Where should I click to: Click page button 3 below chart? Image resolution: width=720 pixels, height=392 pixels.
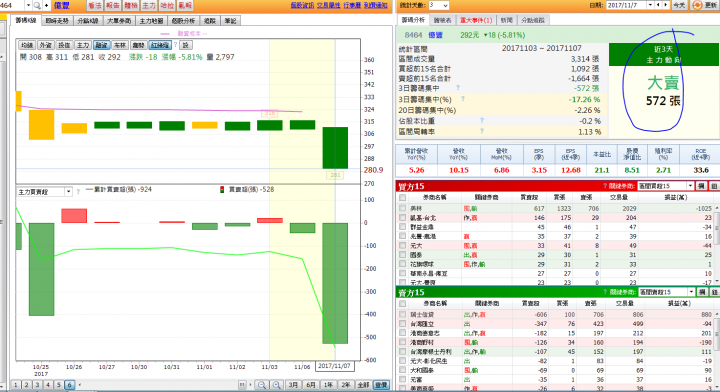coord(37,385)
